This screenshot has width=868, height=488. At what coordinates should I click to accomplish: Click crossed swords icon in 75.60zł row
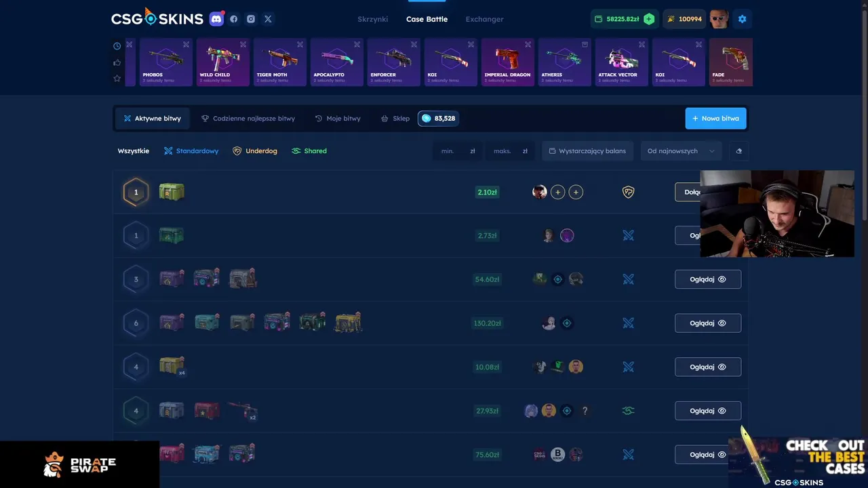tap(628, 455)
